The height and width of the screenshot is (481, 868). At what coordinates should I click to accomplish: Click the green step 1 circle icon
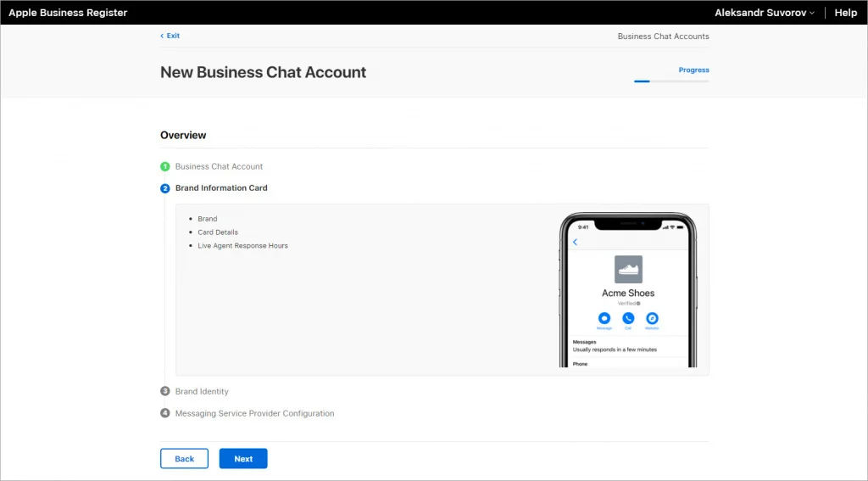165,166
